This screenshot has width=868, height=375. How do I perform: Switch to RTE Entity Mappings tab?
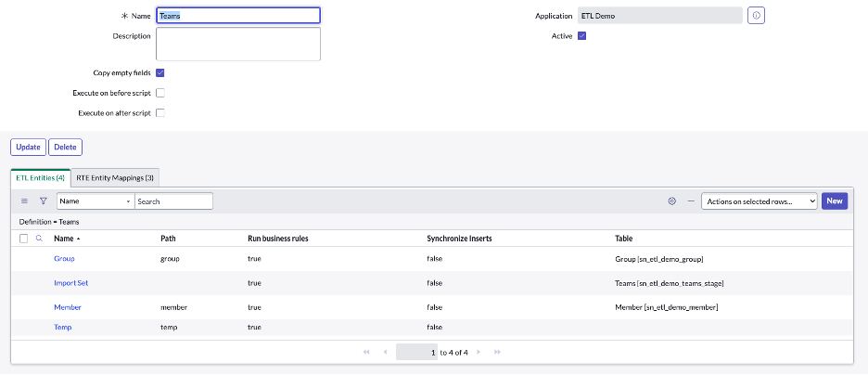pyautogui.click(x=115, y=178)
